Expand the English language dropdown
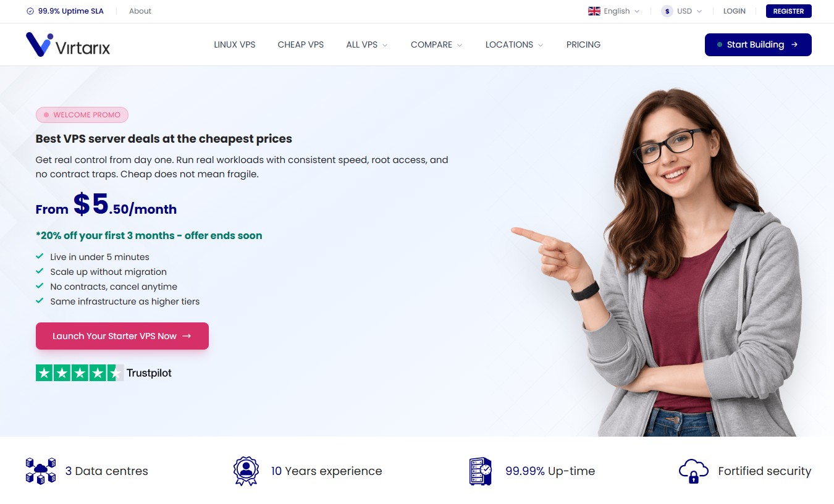The image size is (834, 504). [614, 11]
